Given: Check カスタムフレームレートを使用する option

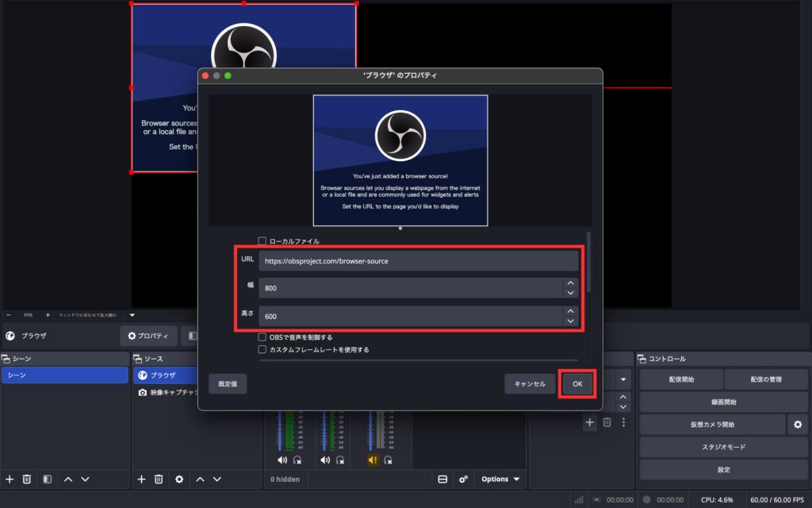Looking at the screenshot, I should pos(262,349).
